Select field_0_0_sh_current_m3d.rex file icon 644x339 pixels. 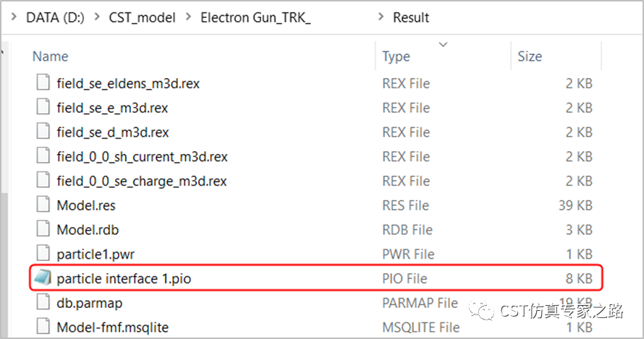coord(43,155)
